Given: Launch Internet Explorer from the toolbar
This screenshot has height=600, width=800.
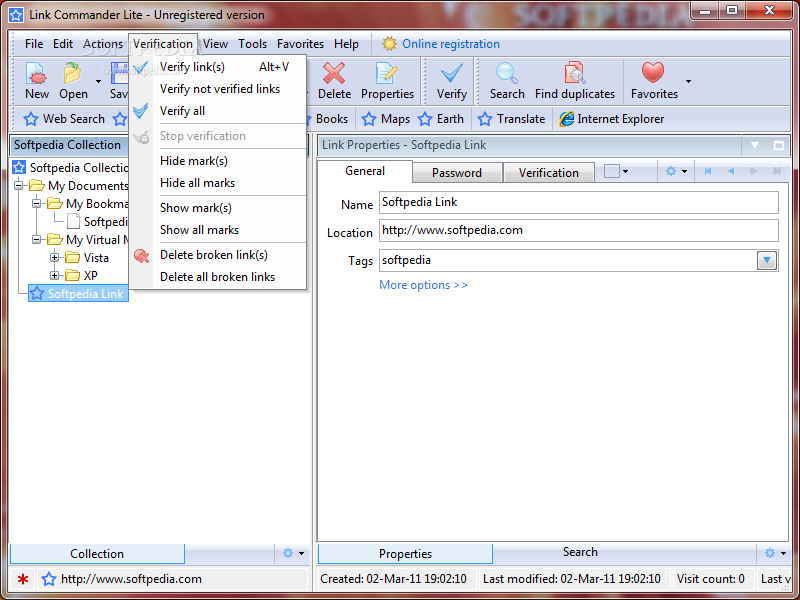Looking at the screenshot, I should click(x=612, y=119).
